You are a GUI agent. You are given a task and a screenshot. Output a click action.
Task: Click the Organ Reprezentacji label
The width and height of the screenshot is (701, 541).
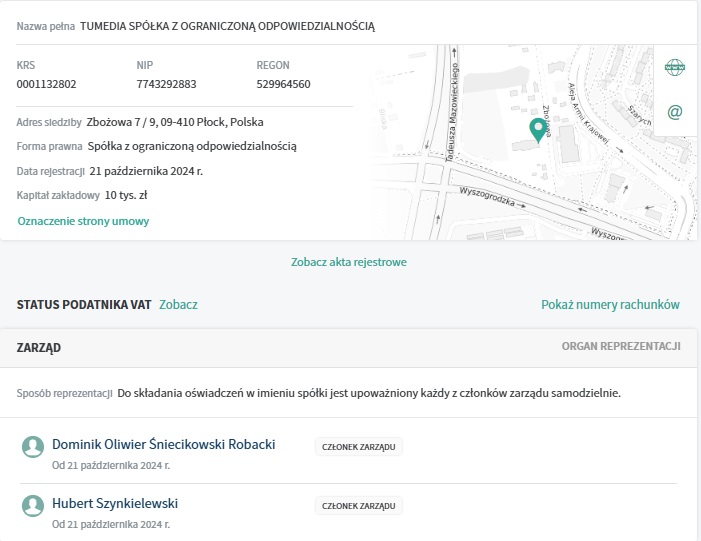[621, 346]
